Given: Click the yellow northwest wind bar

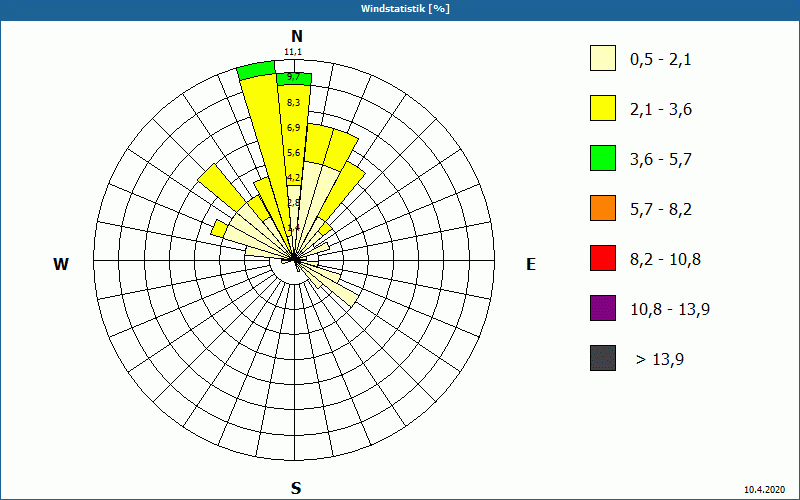Looking at the screenshot, I should (x=222, y=188).
